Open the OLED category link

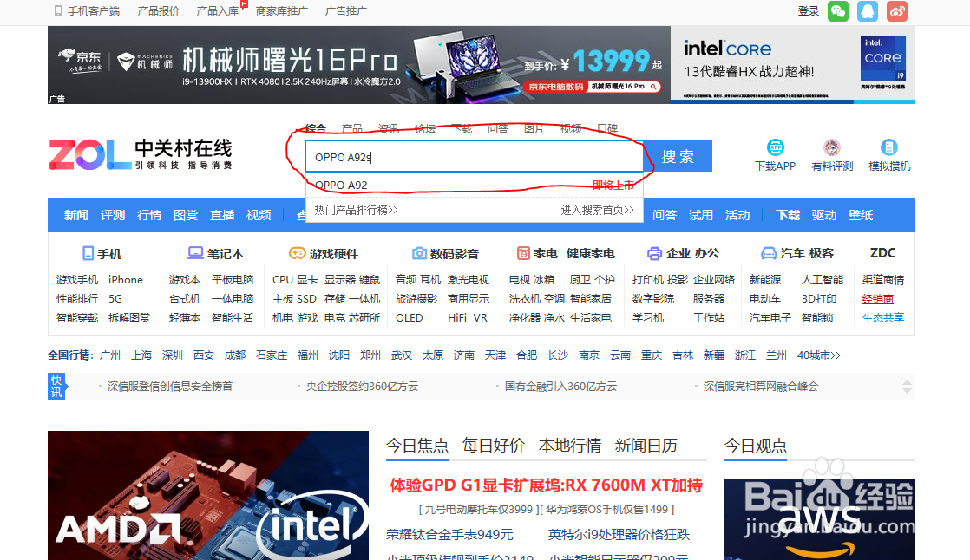tap(409, 317)
